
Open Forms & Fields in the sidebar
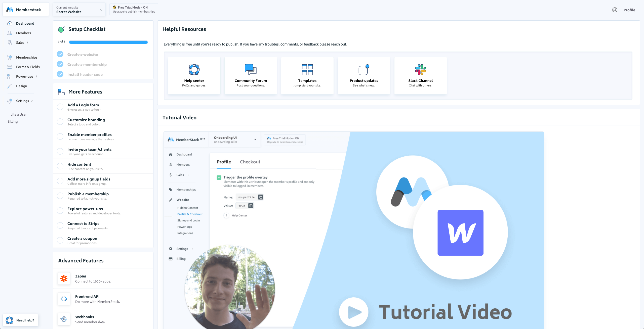point(28,67)
